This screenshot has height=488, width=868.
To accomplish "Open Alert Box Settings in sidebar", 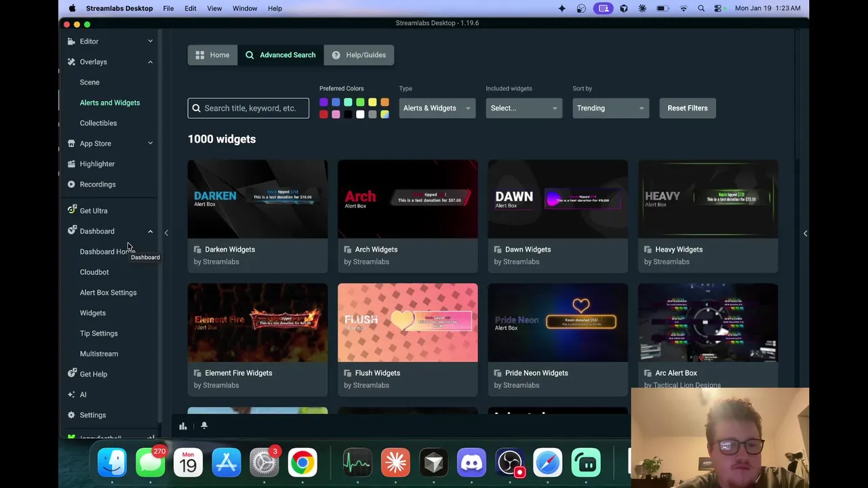I will [108, 293].
